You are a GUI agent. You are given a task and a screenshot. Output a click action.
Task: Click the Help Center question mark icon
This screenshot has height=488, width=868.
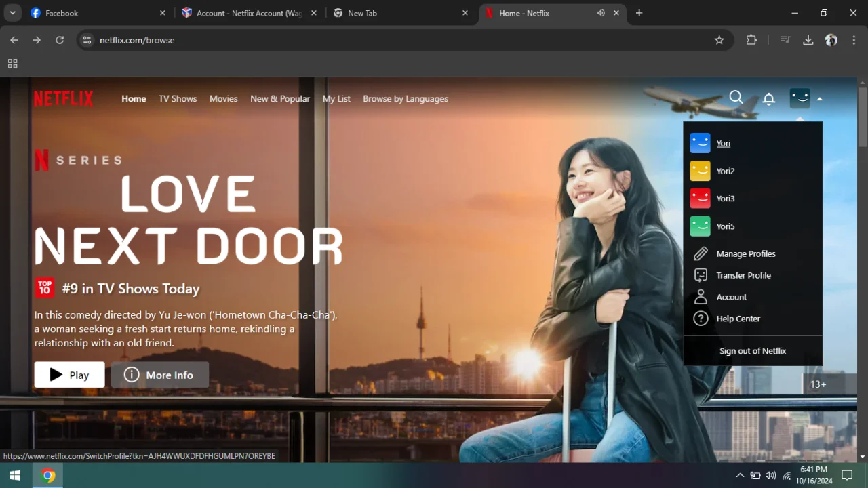point(701,319)
